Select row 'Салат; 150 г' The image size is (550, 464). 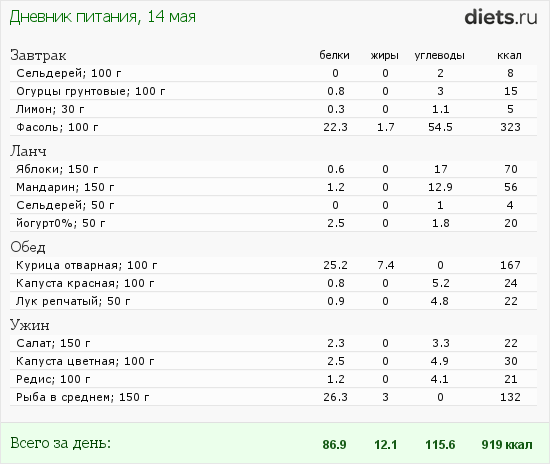click(273, 343)
